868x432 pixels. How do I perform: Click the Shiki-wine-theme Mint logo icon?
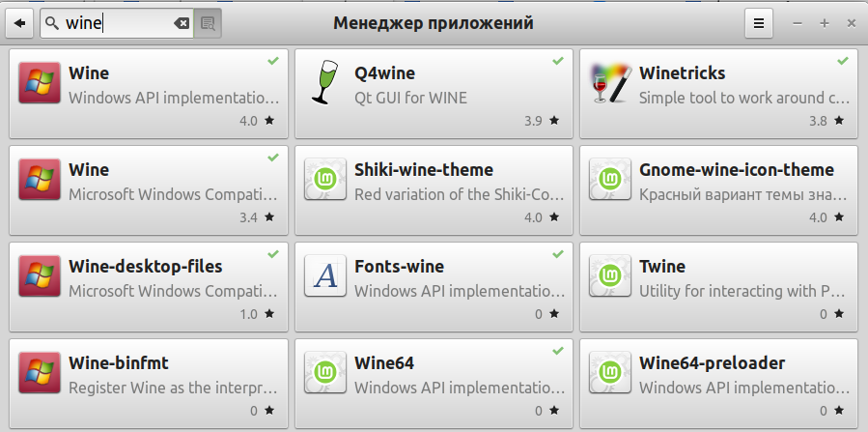[x=325, y=179]
